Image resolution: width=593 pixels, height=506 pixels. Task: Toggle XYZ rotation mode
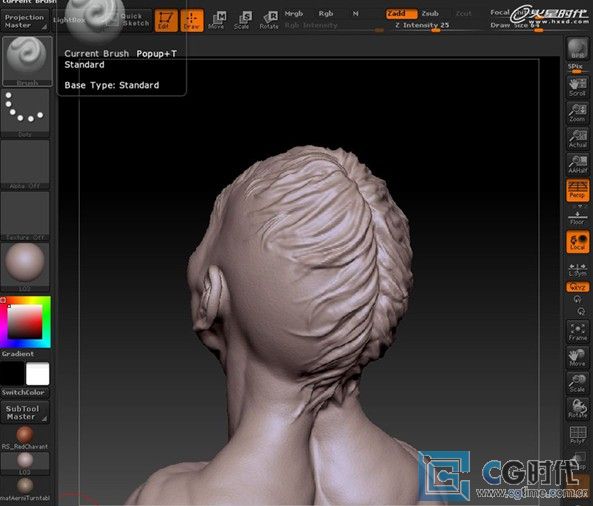[577, 287]
